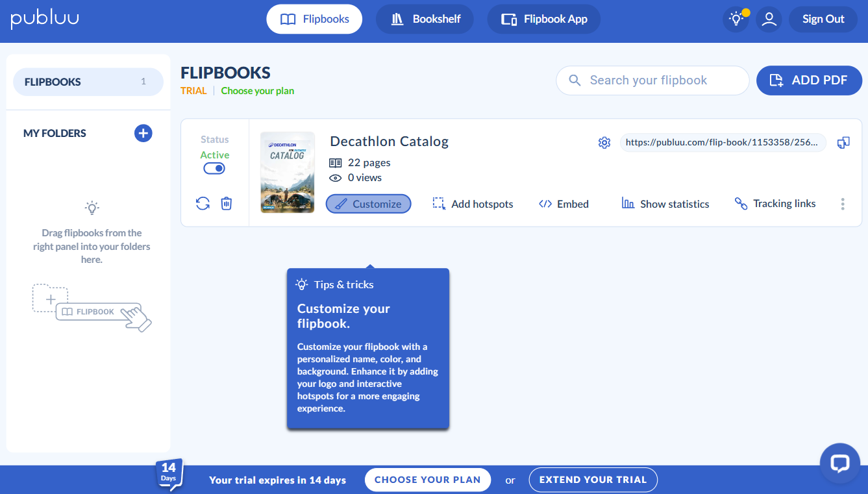This screenshot has height=494, width=868.
Task: Click the flipbook URL field
Action: 723,143
